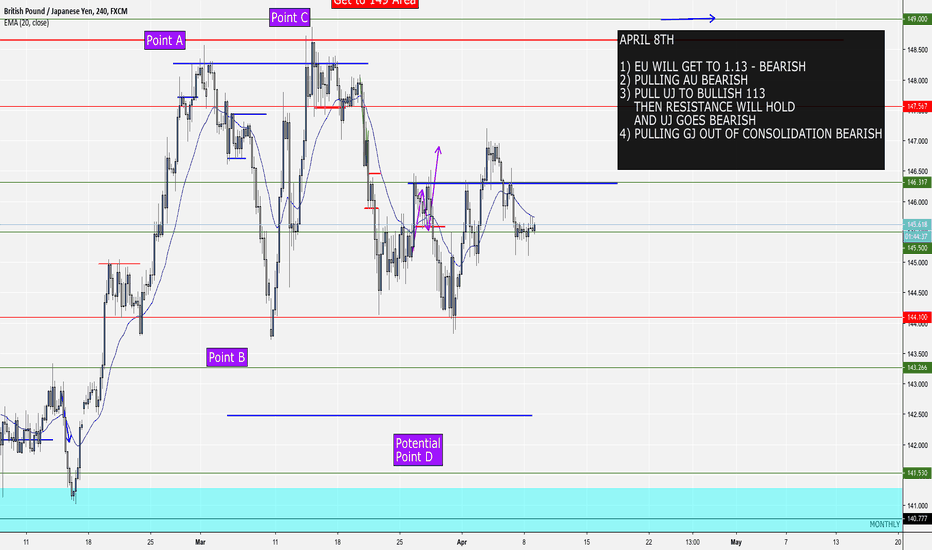Click the 140.777 dark price label
This screenshot has height=550, width=932.
(x=917, y=518)
